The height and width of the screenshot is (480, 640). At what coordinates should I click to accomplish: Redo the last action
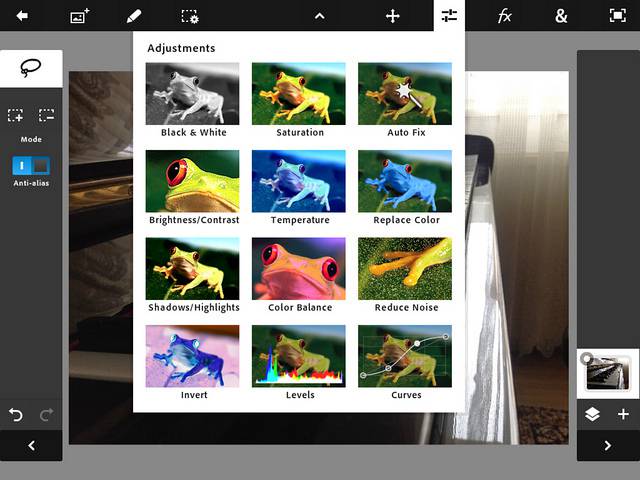(x=47, y=415)
